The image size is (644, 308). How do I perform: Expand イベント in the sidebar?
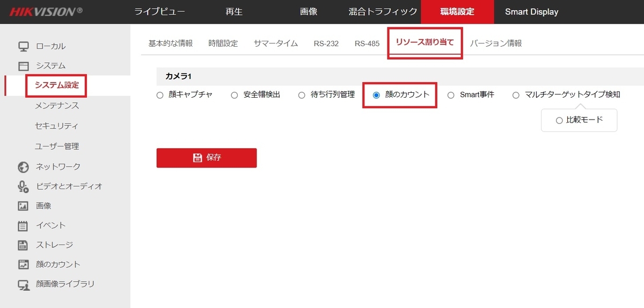pos(50,225)
